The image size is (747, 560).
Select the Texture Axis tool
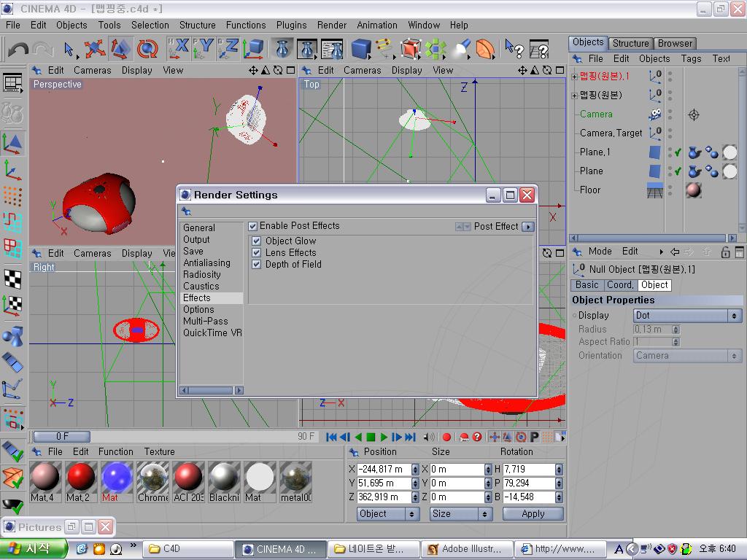point(12,305)
